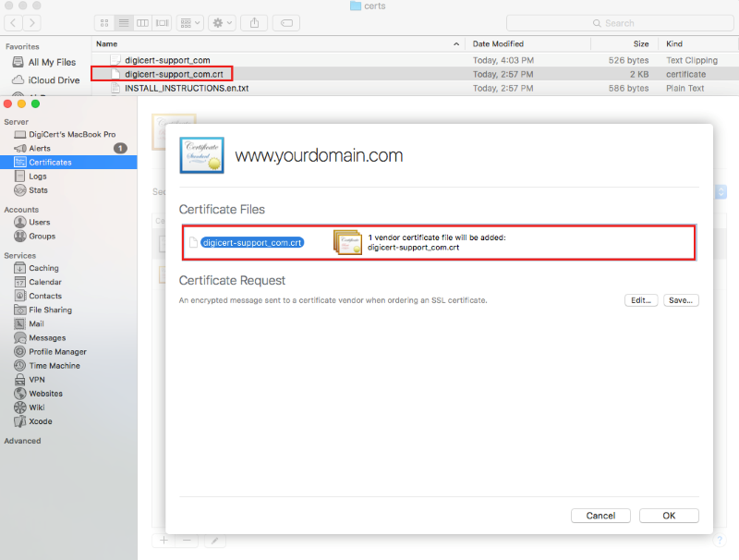The image size is (739, 560).
Task: Open the Alerts section in Server sidebar
Action: coord(39,148)
